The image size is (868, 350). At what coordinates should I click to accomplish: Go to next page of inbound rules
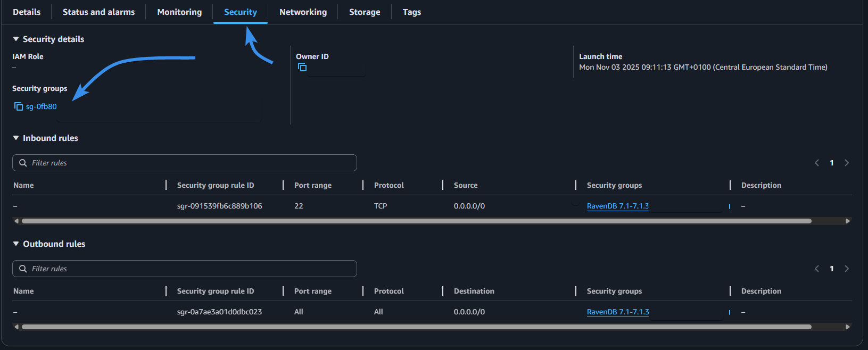(847, 163)
